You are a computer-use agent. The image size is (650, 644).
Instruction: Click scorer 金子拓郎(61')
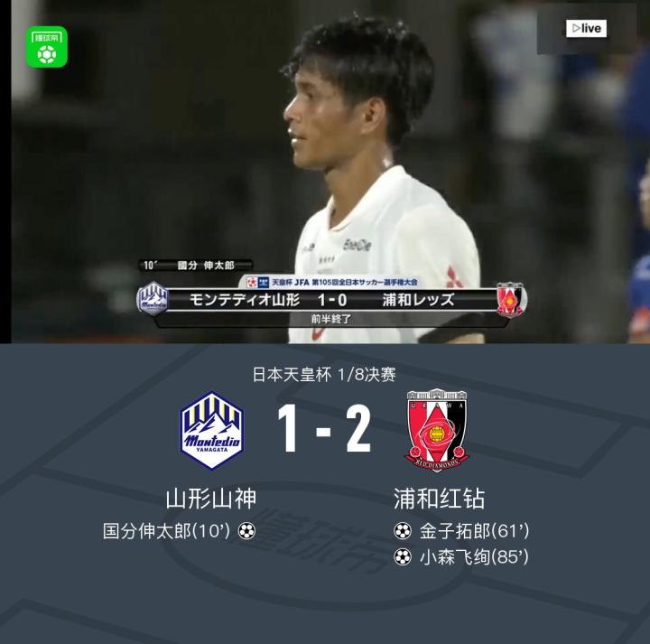pyautogui.click(x=474, y=531)
